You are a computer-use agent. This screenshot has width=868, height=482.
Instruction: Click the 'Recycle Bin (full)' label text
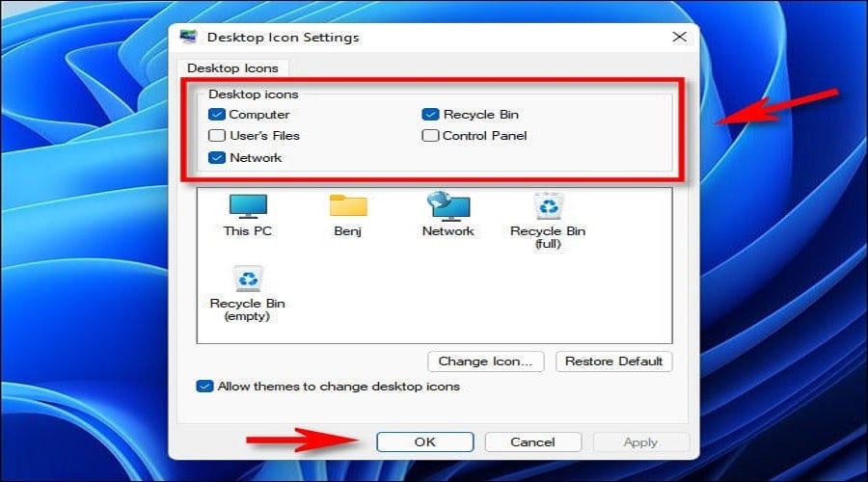click(x=548, y=237)
